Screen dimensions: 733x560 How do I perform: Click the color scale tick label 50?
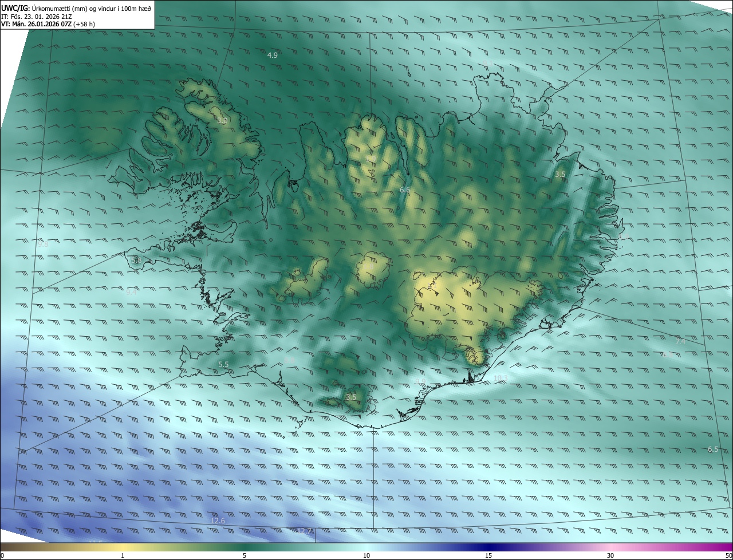pos(728,555)
